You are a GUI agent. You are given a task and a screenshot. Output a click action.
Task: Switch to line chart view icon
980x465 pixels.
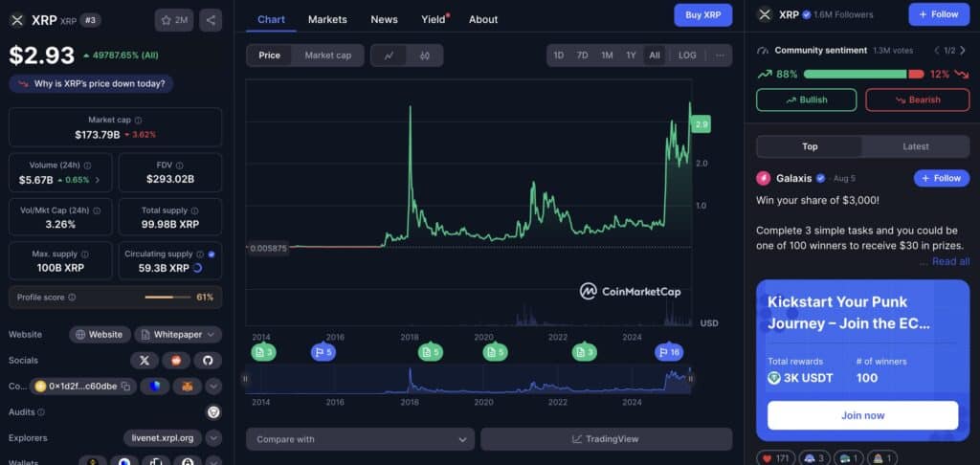(389, 55)
